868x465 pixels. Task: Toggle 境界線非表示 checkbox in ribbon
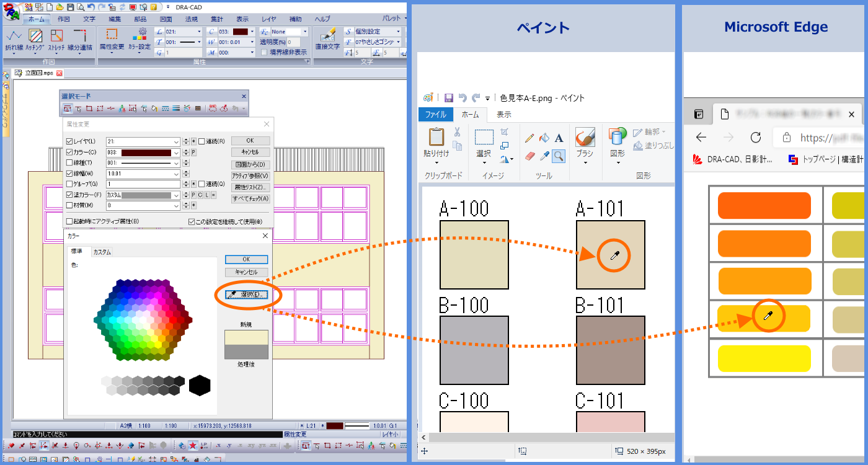tap(263, 53)
